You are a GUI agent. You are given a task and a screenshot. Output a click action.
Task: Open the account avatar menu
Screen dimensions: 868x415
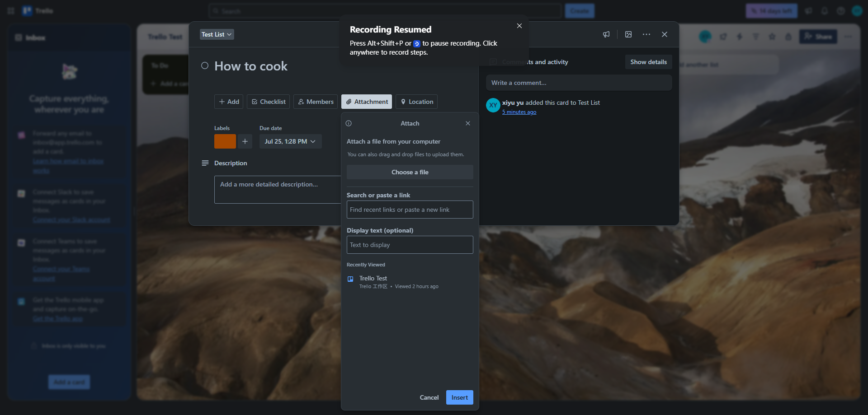tap(857, 11)
